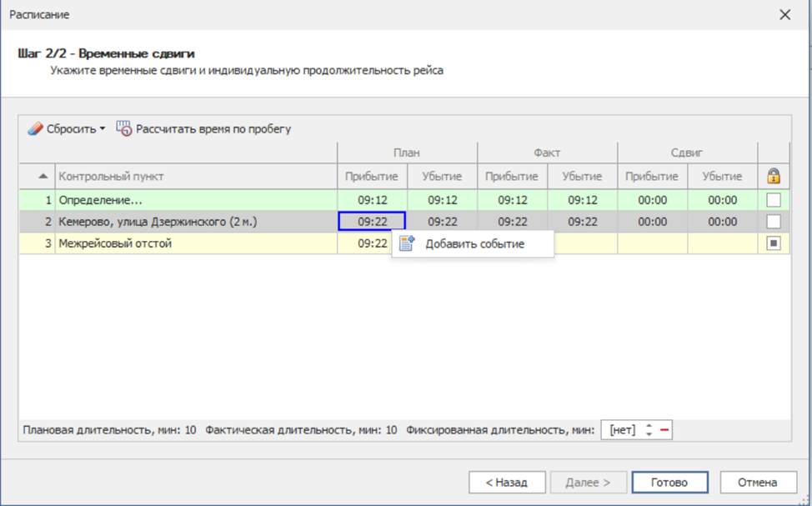Click the calculate time by mileage icon
This screenshot has height=506, width=812.
click(124, 129)
